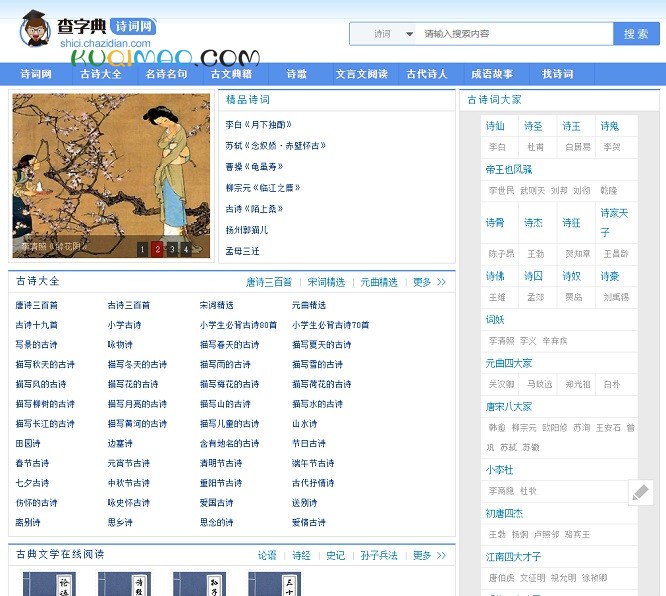Click the 查字典 mascot logo

click(34, 29)
